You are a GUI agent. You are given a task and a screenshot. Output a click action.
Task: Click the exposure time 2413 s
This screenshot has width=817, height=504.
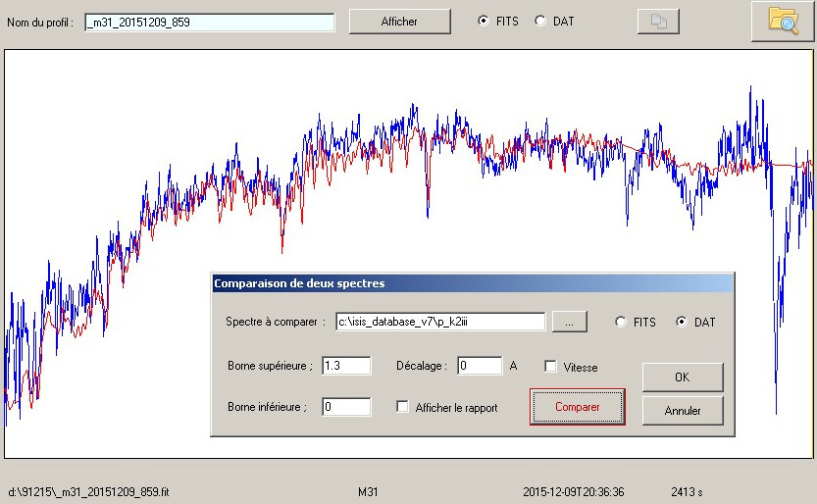(x=687, y=491)
